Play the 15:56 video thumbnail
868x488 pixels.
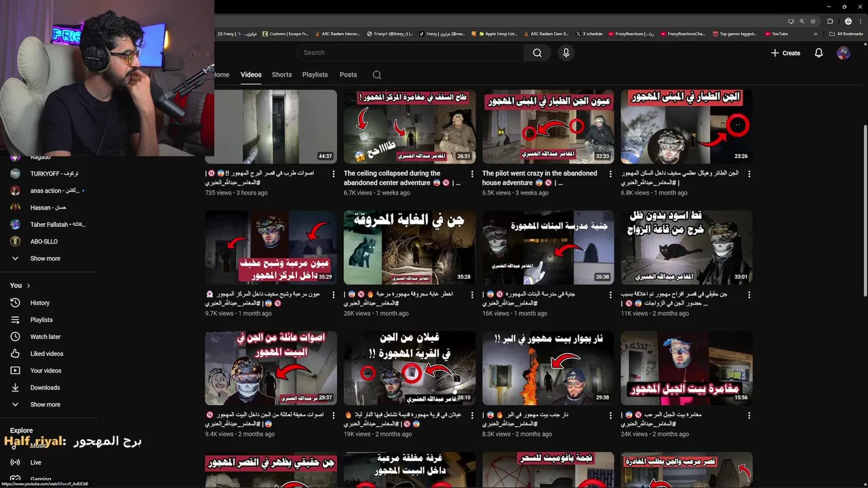click(686, 368)
